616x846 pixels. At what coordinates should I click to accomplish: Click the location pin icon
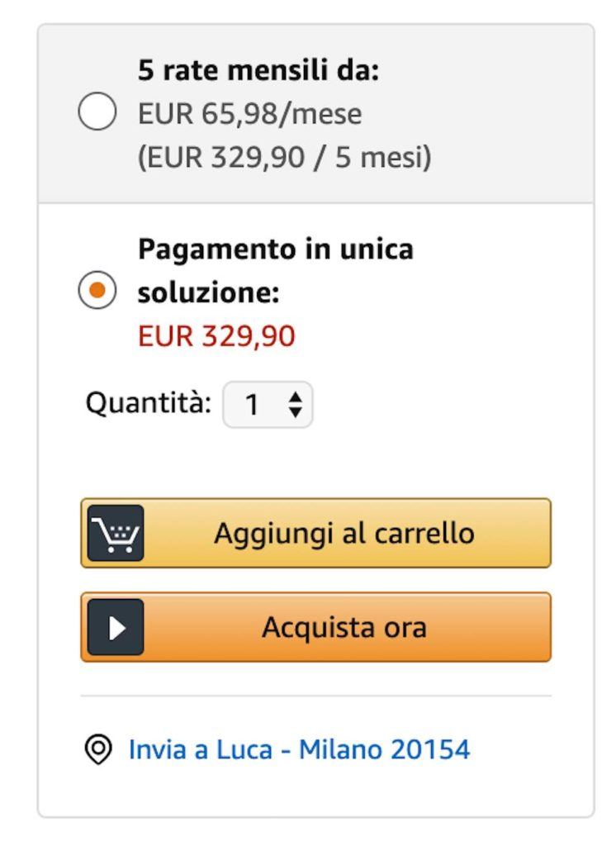click(99, 750)
